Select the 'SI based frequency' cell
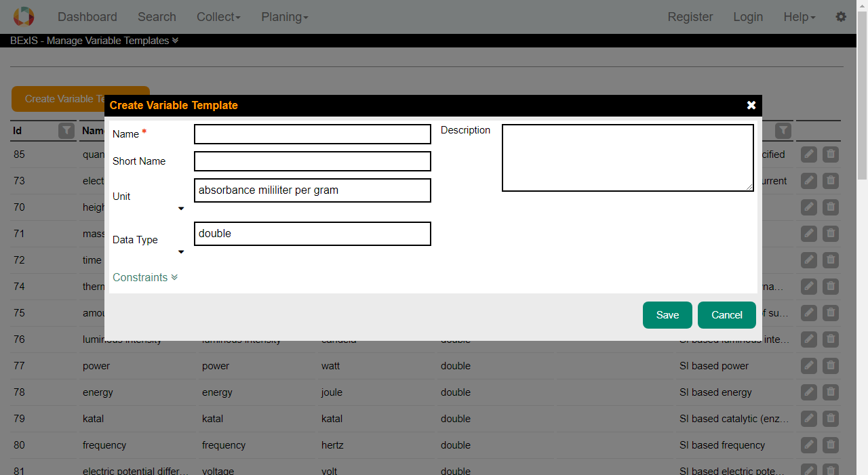Image resolution: width=868 pixels, height=475 pixels. point(722,445)
